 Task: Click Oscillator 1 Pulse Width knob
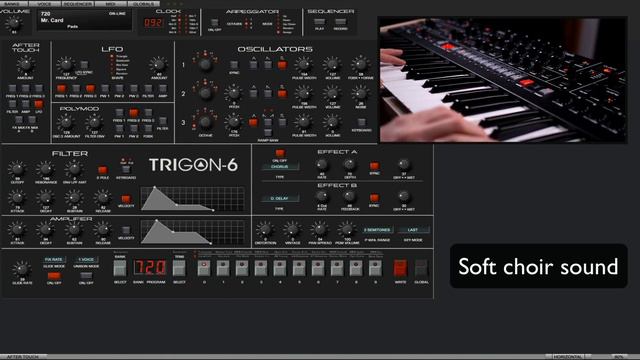304,64
